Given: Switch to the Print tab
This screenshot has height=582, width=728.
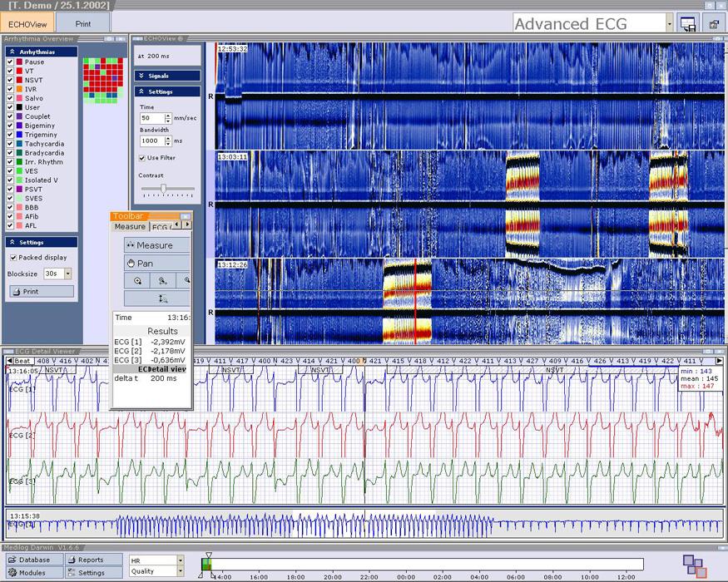Looking at the screenshot, I should pyautogui.click(x=83, y=24).
